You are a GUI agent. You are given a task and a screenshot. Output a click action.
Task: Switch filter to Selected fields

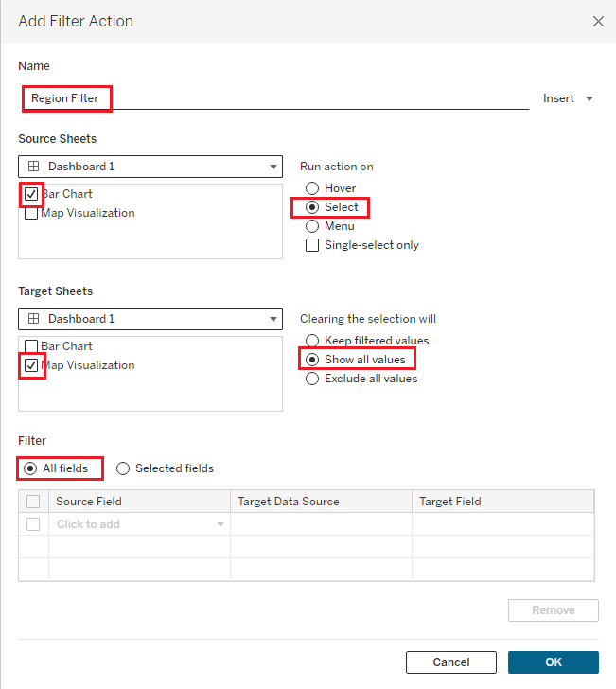click(x=123, y=468)
